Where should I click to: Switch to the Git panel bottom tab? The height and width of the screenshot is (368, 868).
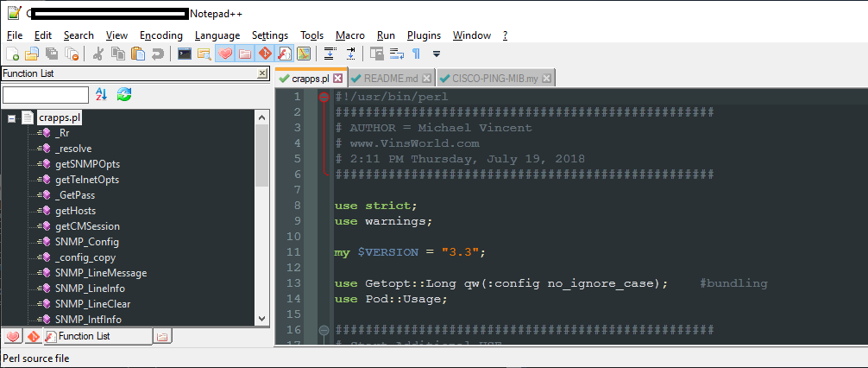33,336
